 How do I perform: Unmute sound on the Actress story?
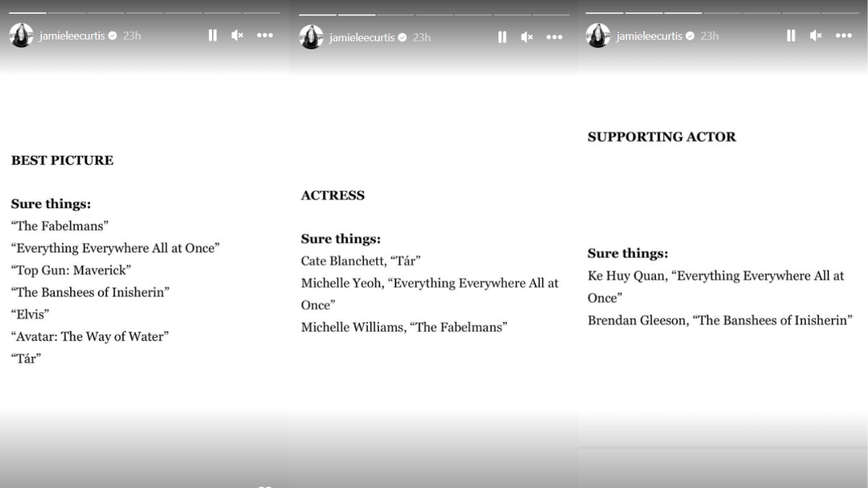[x=527, y=37]
